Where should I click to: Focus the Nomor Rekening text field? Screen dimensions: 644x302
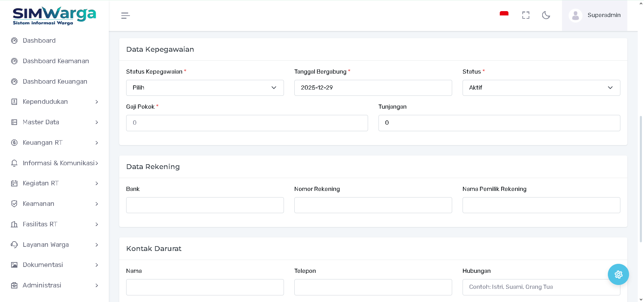tap(373, 205)
